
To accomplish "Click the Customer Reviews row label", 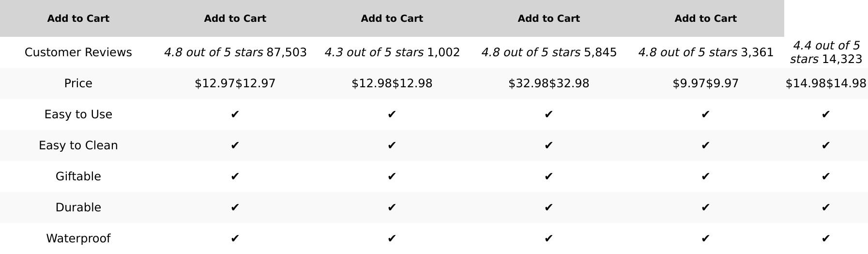I will point(78,52).
